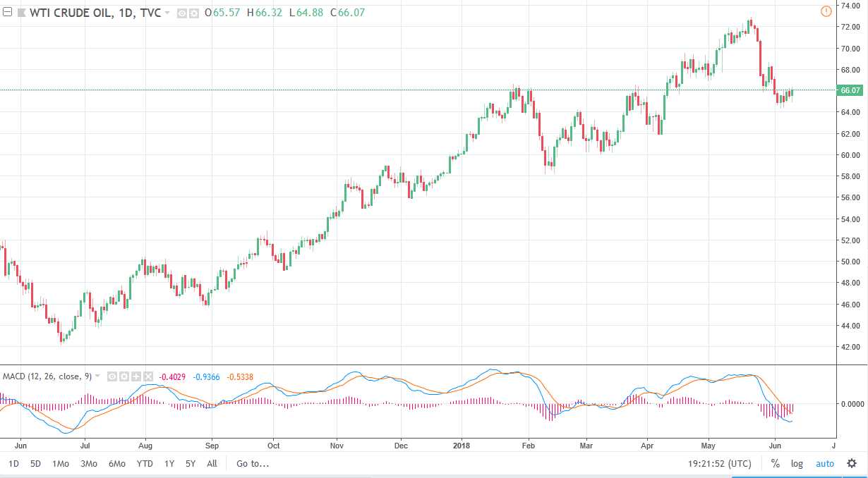868x478 pixels.
Task: Click the green 66.07 price label on the axis
Action: [x=850, y=90]
